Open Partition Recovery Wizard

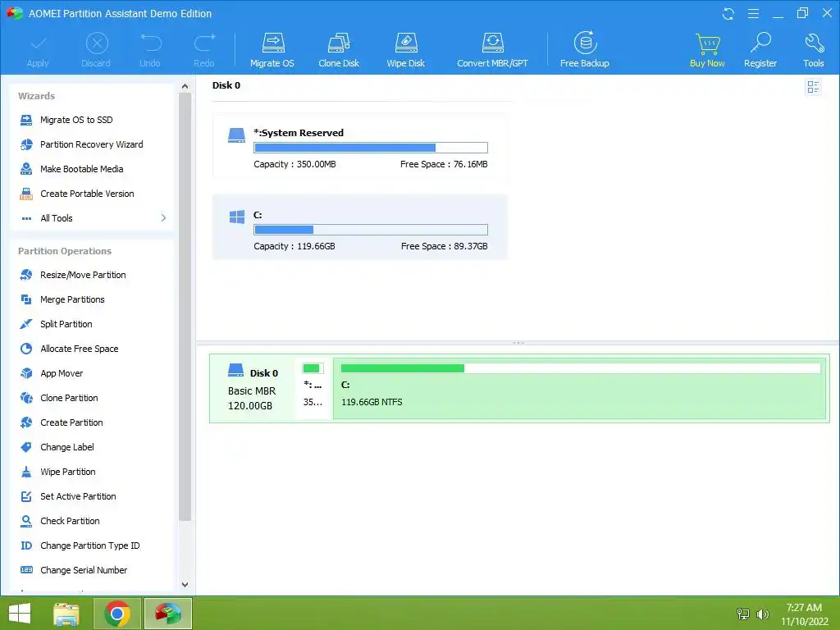(92, 144)
